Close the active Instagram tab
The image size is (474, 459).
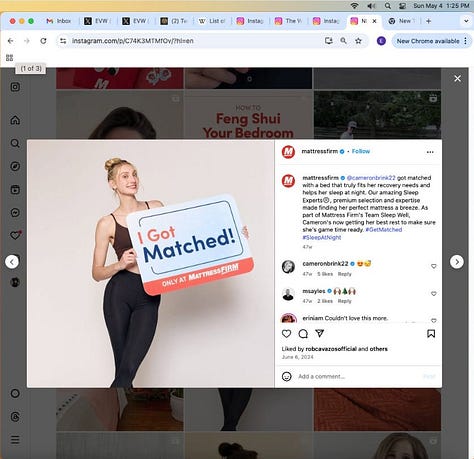click(x=374, y=21)
